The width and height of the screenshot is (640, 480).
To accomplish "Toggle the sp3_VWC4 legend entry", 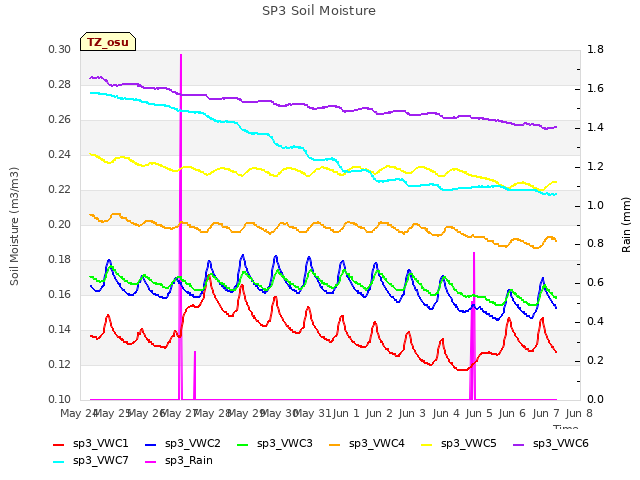I will click(367, 444).
